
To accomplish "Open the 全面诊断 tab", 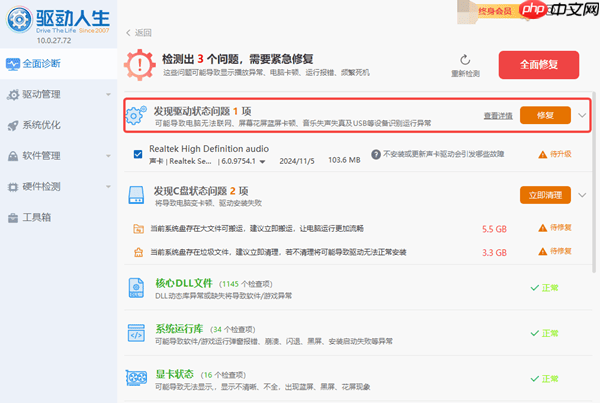I will [59, 64].
